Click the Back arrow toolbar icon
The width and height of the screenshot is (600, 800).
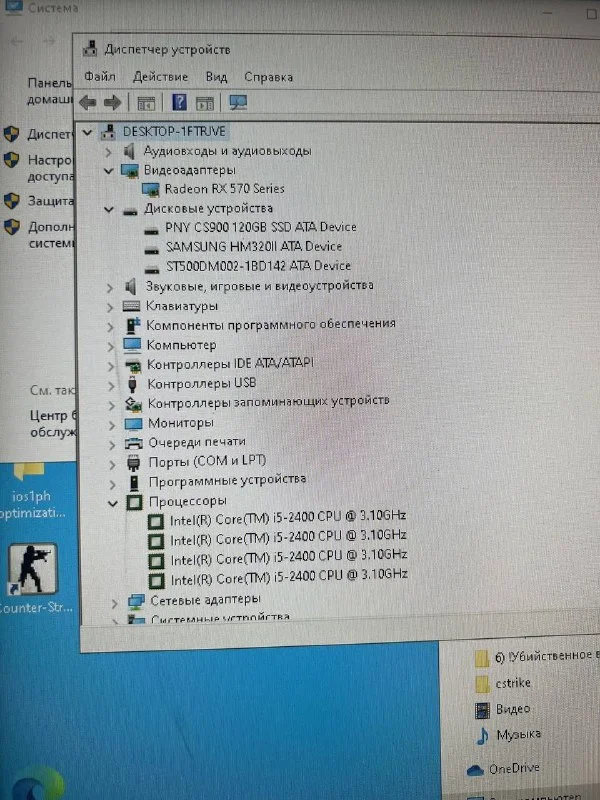(88, 102)
